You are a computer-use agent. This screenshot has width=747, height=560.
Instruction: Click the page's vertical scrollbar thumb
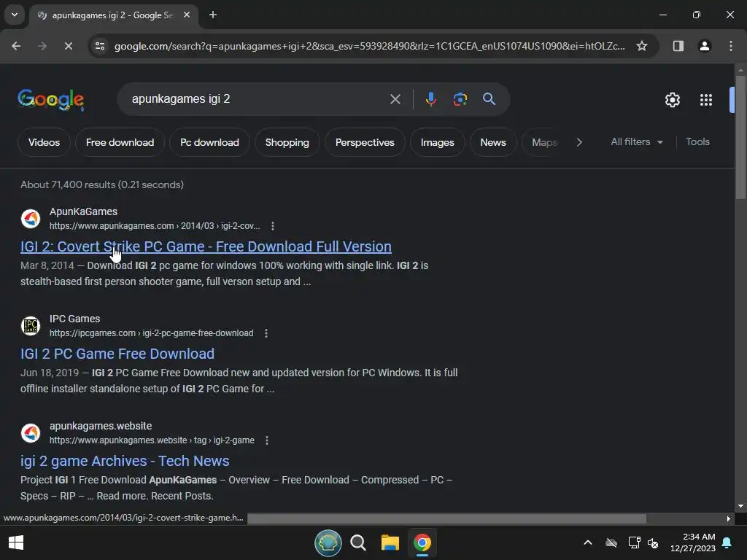tap(740, 136)
